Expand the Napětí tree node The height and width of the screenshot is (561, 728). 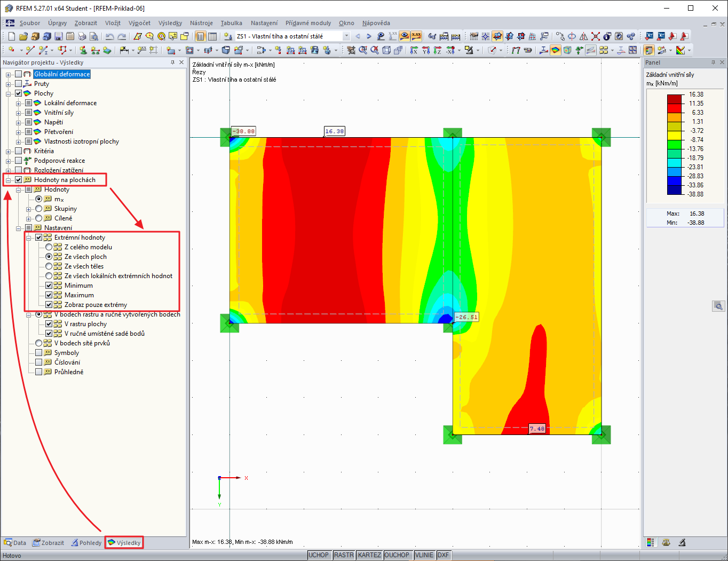click(19, 123)
